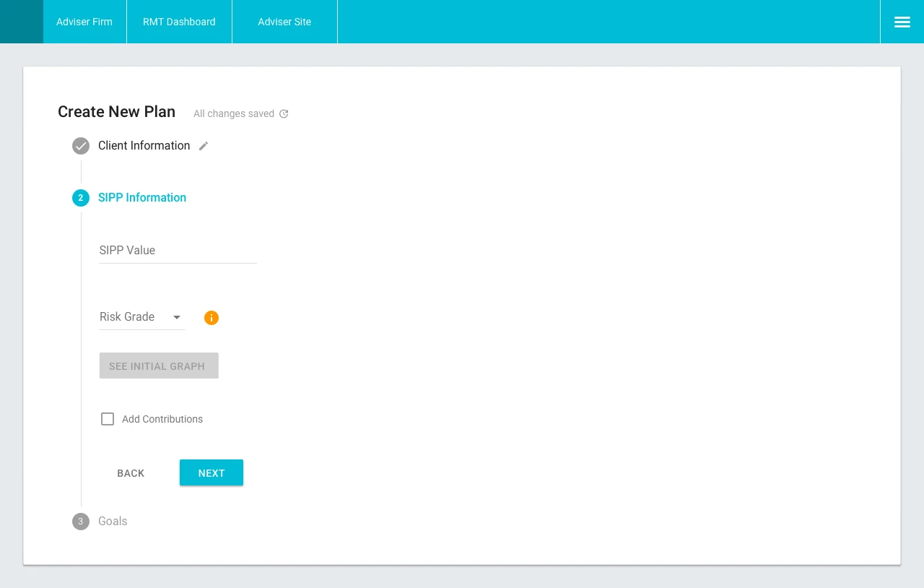Click the Goals step label
The image size is (924, 588).
[x=113, y=522]
